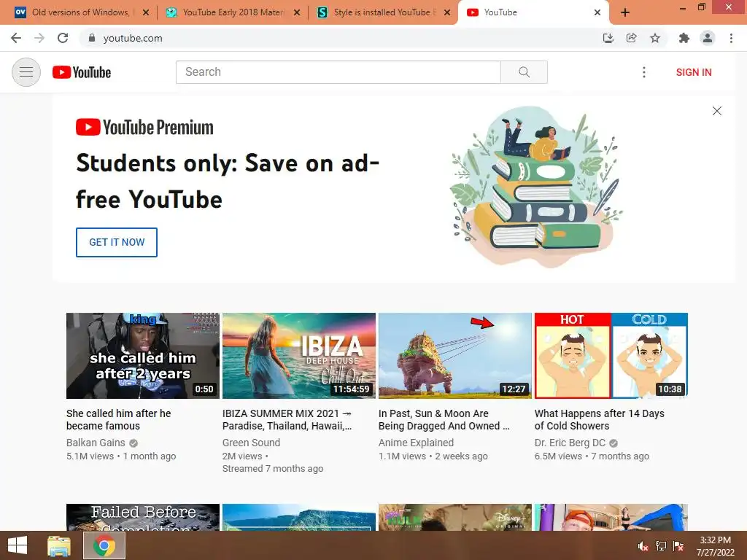747x560 pixels.
Task: Open the 'Failed Before Completion' thumbnail
Action: (x=143, y=518)
